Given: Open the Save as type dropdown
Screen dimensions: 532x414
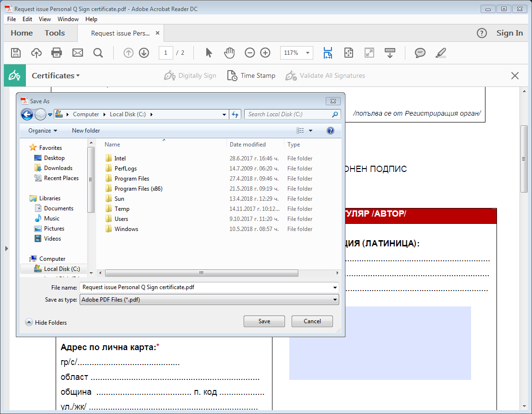Looking at the screenshot, I should 335,300.
